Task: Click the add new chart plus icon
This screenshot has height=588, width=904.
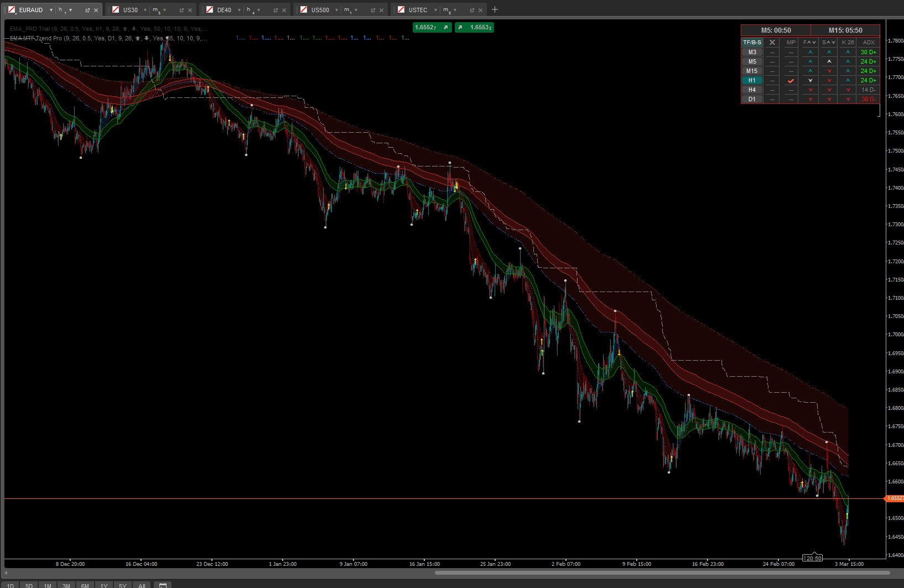Action: click(495, 9)
